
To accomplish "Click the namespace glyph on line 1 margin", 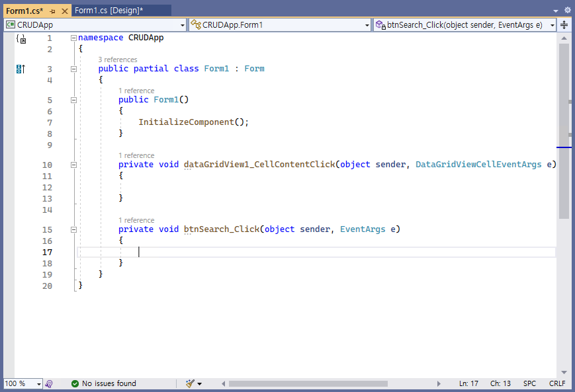I will click(21, 38).
